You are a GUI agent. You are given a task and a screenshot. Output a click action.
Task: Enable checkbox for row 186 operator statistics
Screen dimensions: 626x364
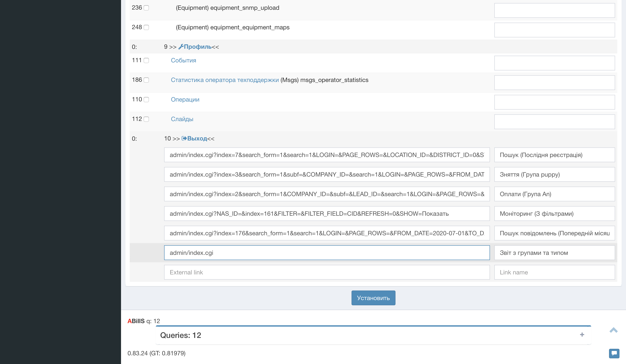coord(146,80)
